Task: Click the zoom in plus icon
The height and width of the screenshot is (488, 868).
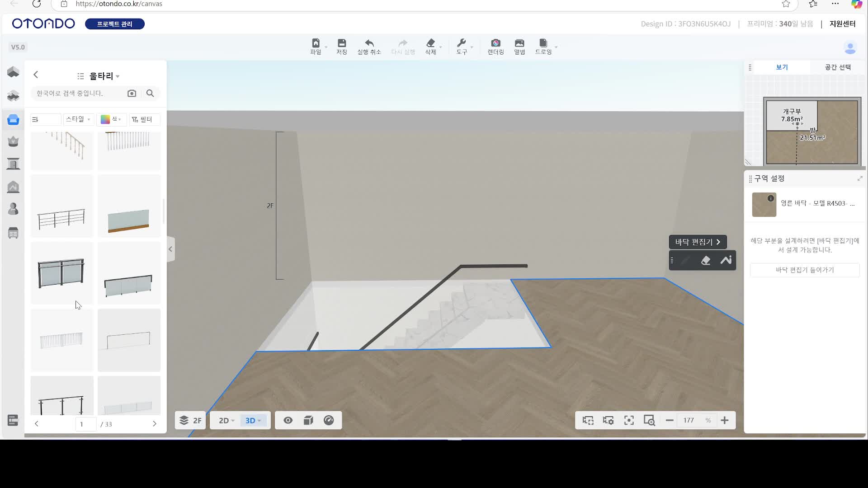Action: pos(725,421)
